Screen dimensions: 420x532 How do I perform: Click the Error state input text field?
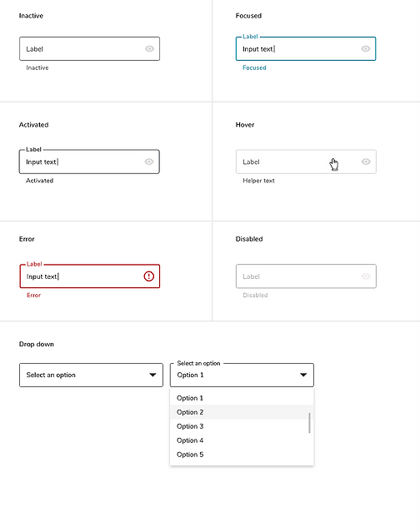click(x=90, y=276)
